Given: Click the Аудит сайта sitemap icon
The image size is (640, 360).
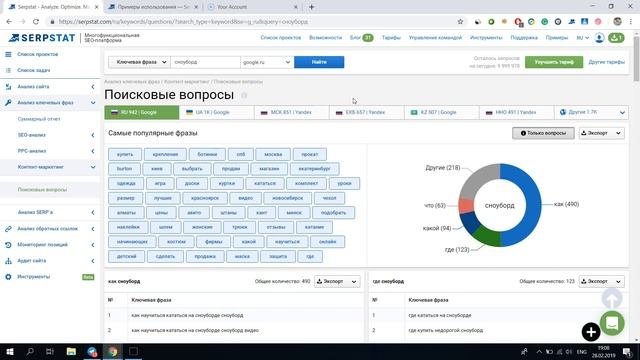Looking at the screenshot, I should pyautogui.click(x=8, y=261).
